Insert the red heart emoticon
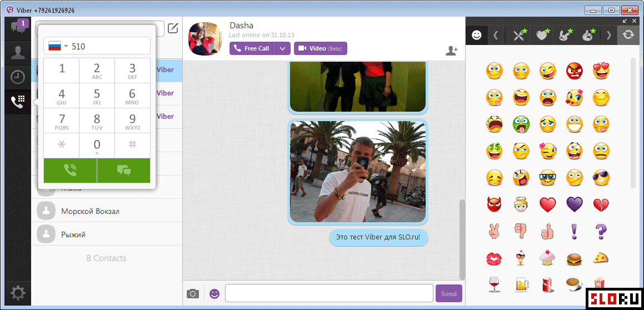This screenshot has width=644, height=310. 547,204
